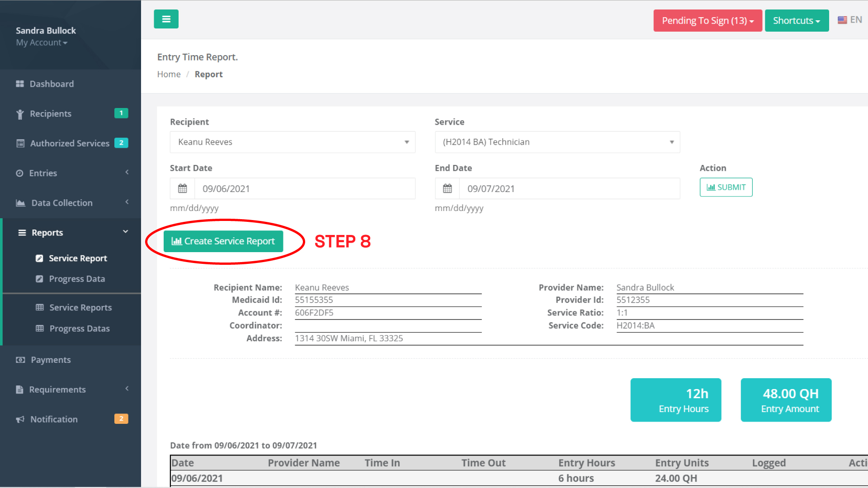Open Pending To Sign notifications
868x488 pixels.
[708, 20]
